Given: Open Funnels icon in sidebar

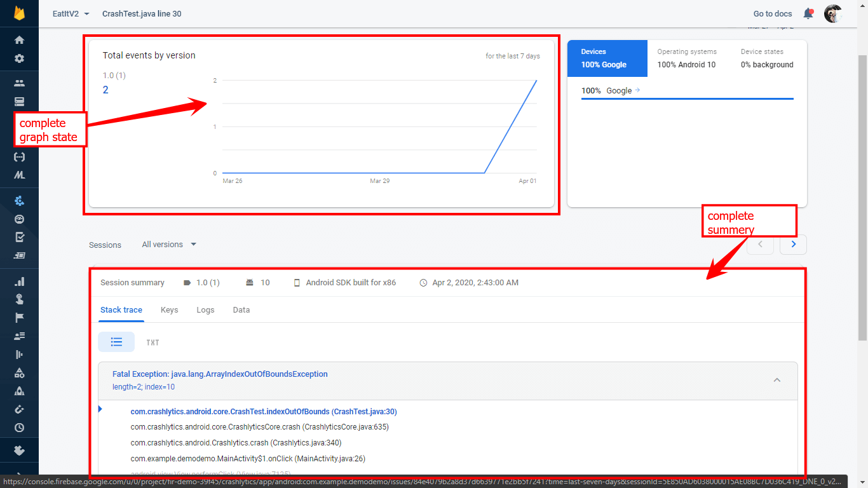Looking at the screenshot, I should pyautogui.click(x=19, y=355).
